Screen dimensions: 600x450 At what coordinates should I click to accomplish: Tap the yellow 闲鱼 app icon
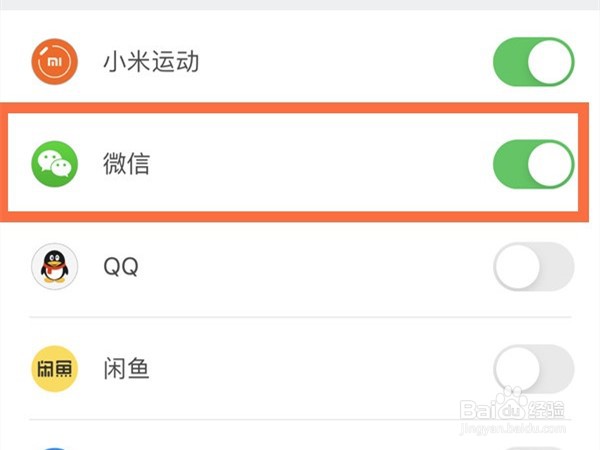tap(54, 369)
